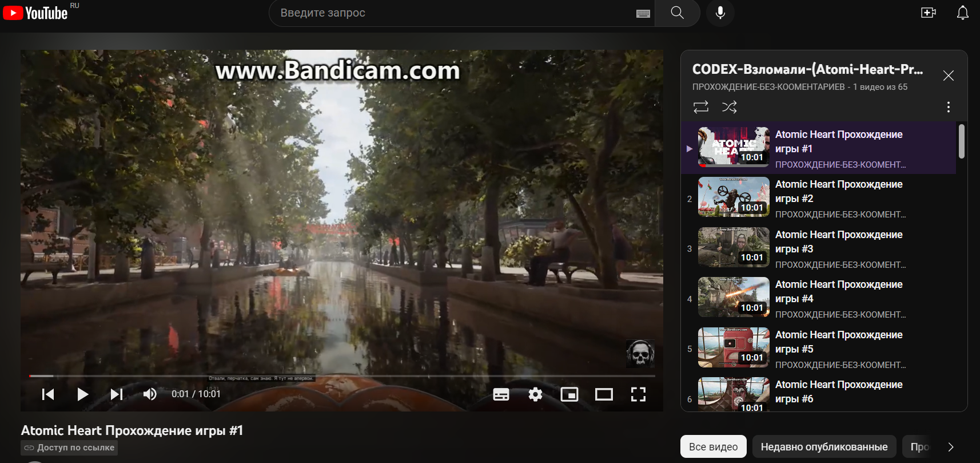Open the on-screen keyboard in search field

pos(643,13)
